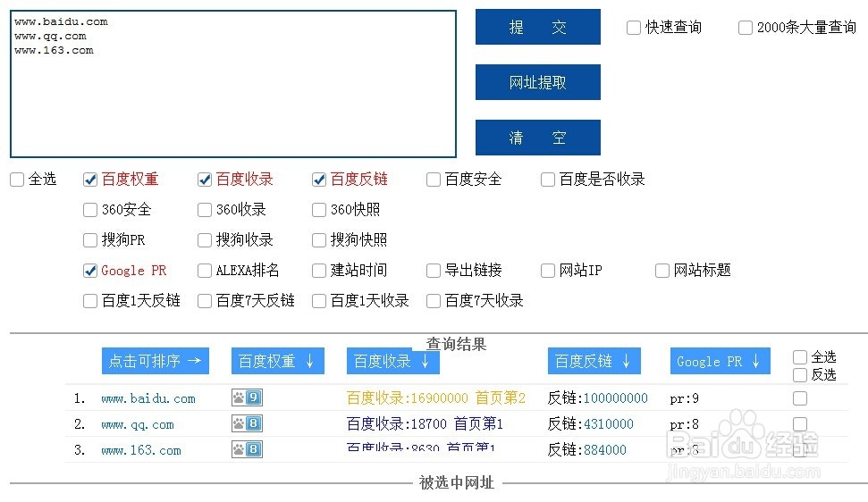Tick results 全选 checkbox at right
Screen dimensions: 868x502
pyautogui.click(x=800, y=357)
